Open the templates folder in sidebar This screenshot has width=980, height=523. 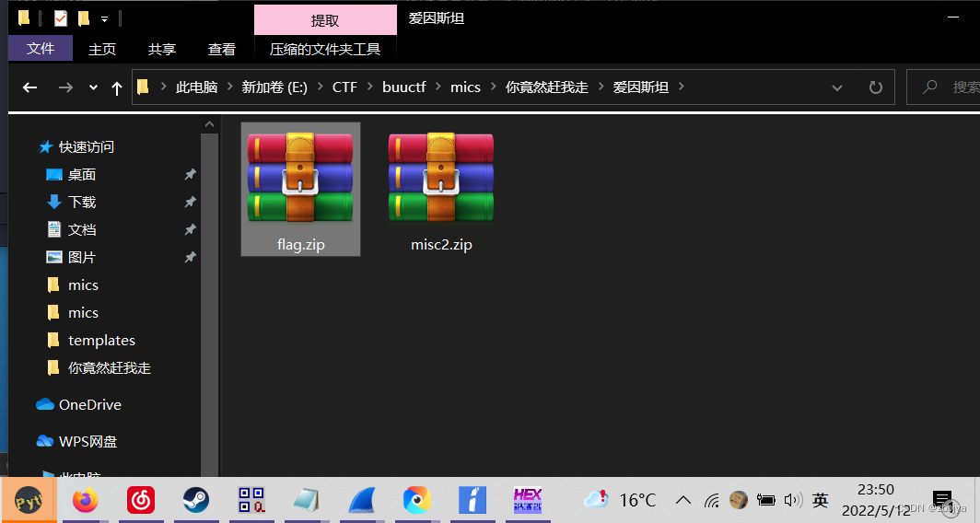pos(101,340)
